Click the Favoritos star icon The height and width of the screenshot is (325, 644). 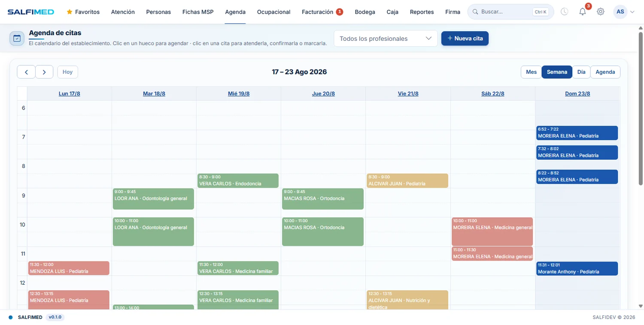(70, 12)
